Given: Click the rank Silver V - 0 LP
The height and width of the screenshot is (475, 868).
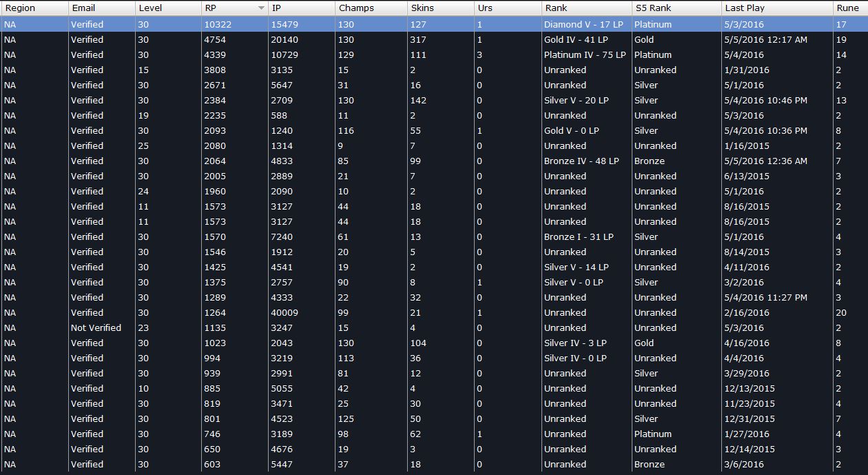Looking at the screenshot, I should point(573,282).
